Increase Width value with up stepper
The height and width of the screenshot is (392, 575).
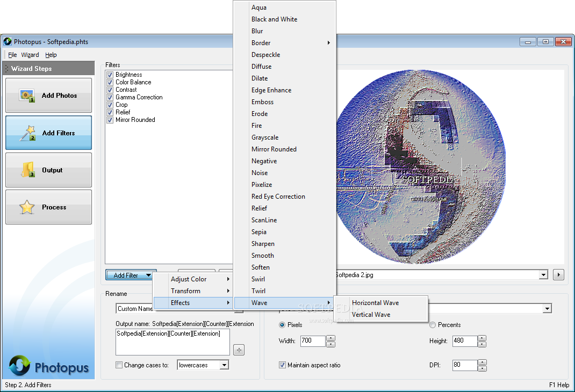click(x=331, y=338)
